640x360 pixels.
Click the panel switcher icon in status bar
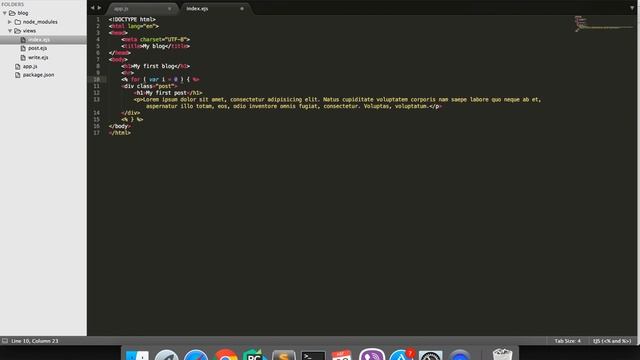point(5,340)
